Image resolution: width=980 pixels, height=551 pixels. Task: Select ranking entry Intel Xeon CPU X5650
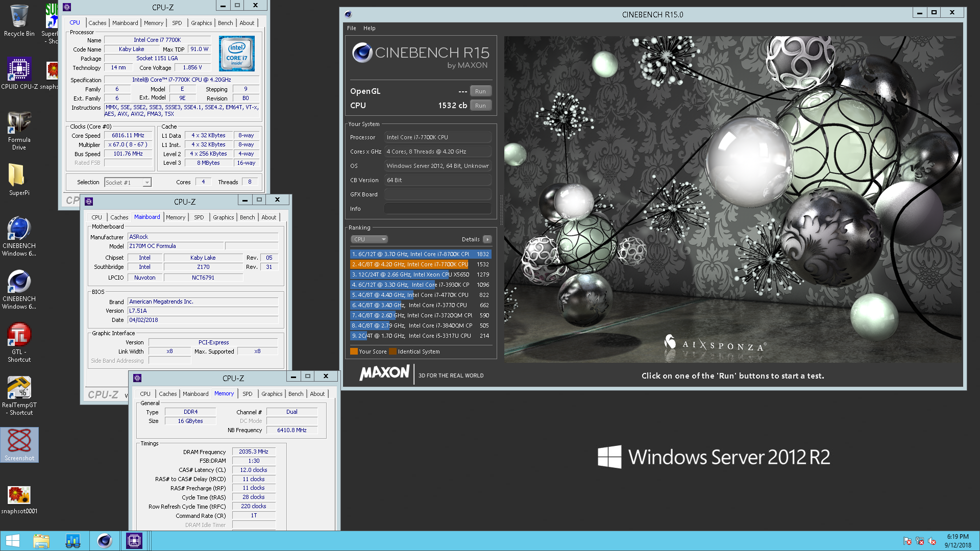[420, 274]
